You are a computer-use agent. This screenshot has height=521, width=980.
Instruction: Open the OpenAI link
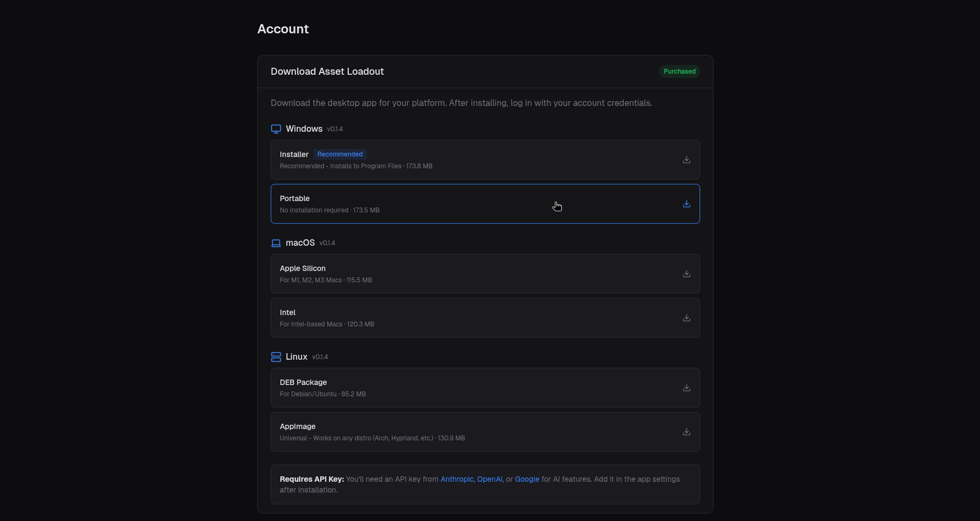coord(489,479)
